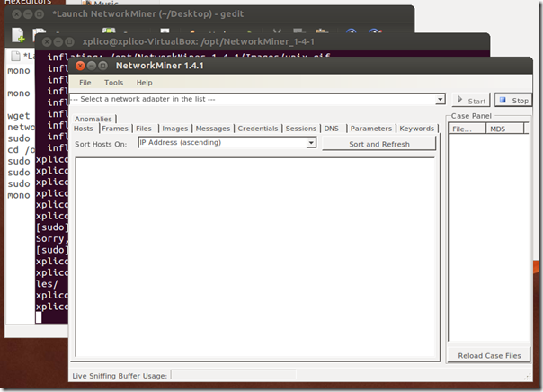Click the HexEditors desktop label
Image resolution: width=543 pixels, height=392 pixels.
[28, 2]
